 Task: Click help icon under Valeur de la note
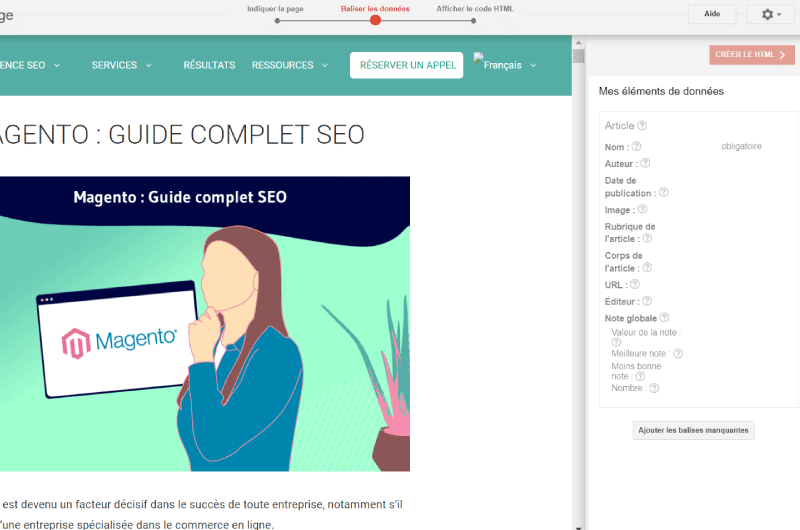click(616, 342)
